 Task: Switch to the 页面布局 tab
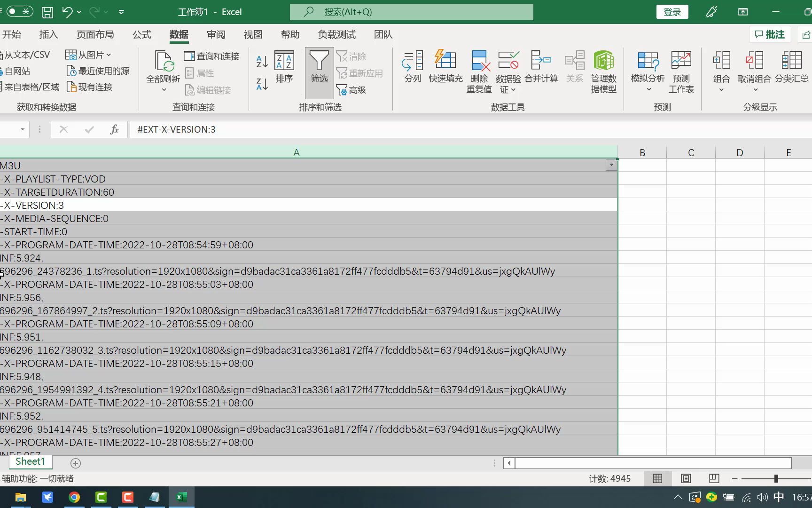[x=95, y=34]
